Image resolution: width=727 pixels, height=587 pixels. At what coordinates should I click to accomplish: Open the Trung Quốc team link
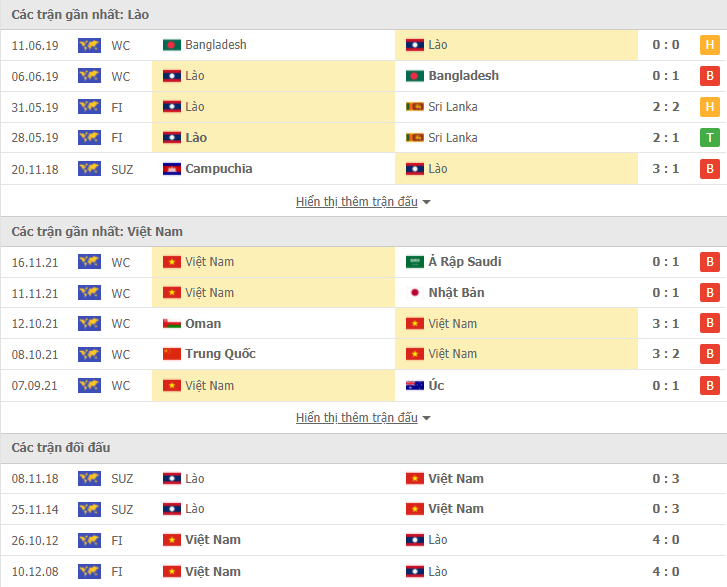coord(220,354)
